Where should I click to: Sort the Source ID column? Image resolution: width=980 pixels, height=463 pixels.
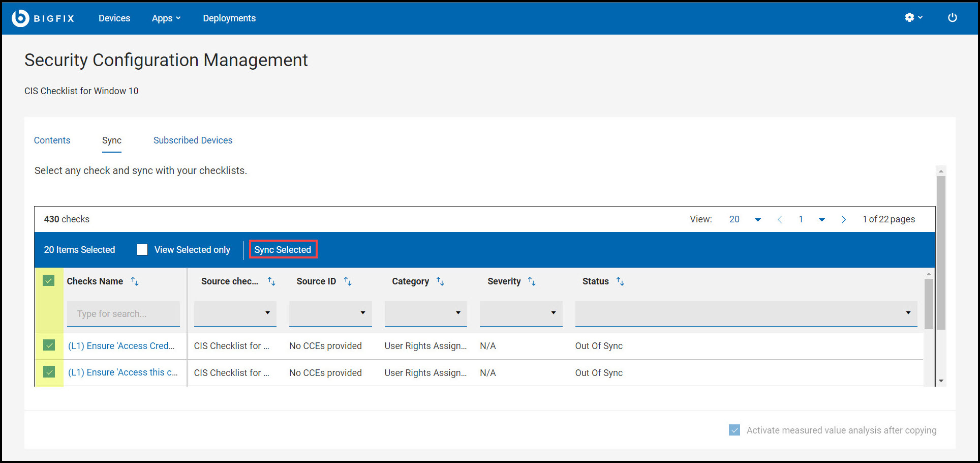(348, 281)
